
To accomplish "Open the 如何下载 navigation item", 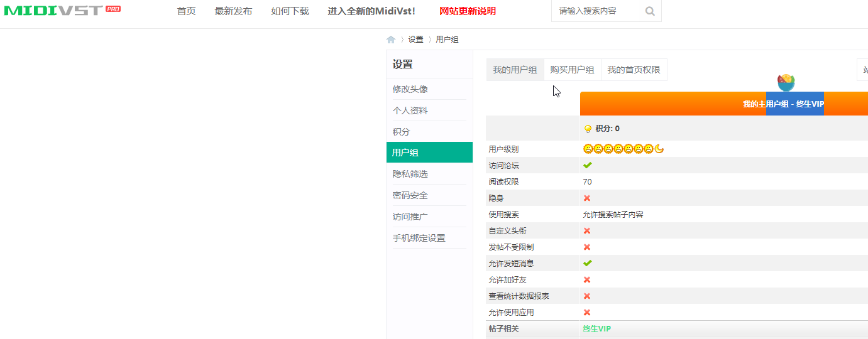I will pos(290,11).
